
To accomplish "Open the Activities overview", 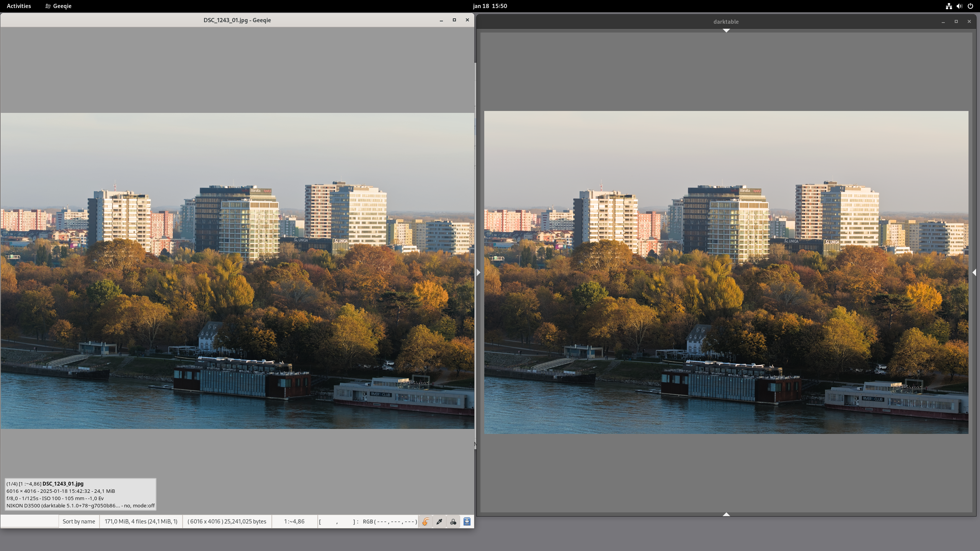I will click(x=19, y=6).
